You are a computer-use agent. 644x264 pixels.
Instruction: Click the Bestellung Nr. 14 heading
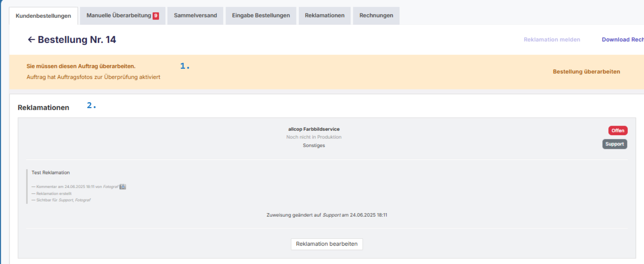point(77,40)
